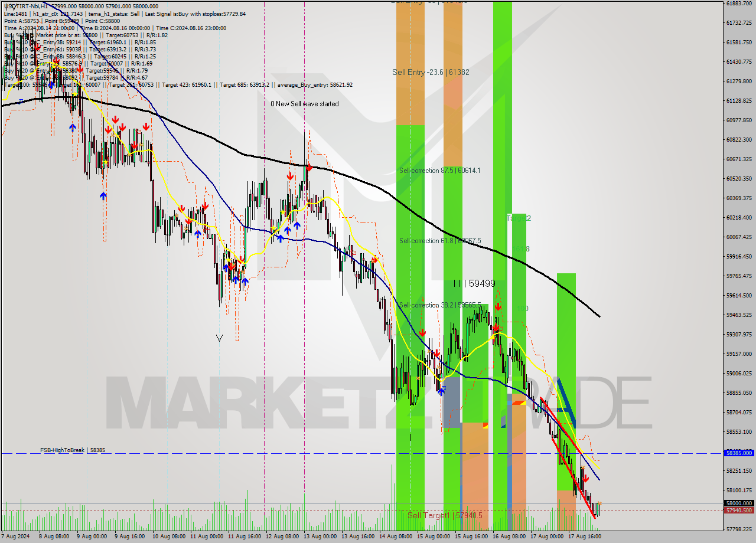The height and width of the screenshot is (543, 756).
Task: Click the '10 Aug 08:00' time axis label
Action: click(x=170, y=537)
